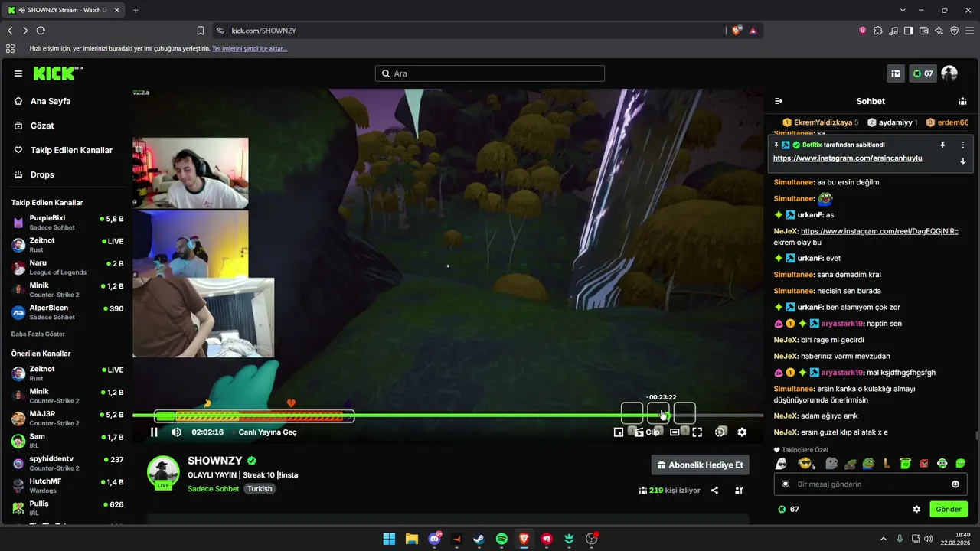Viewport: 980px width, 551px height.
Task: Open the browser extensions puzzle icon
Action: point(878,31)
